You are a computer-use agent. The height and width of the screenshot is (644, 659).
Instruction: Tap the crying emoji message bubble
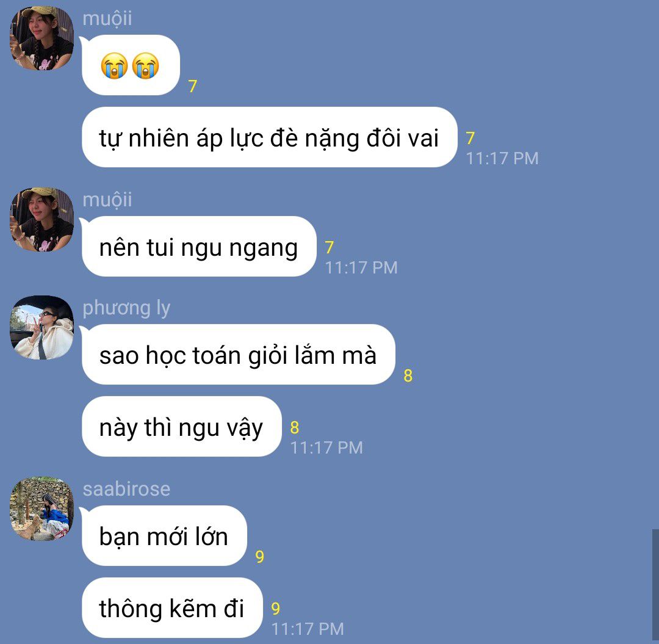pos(131,65)
